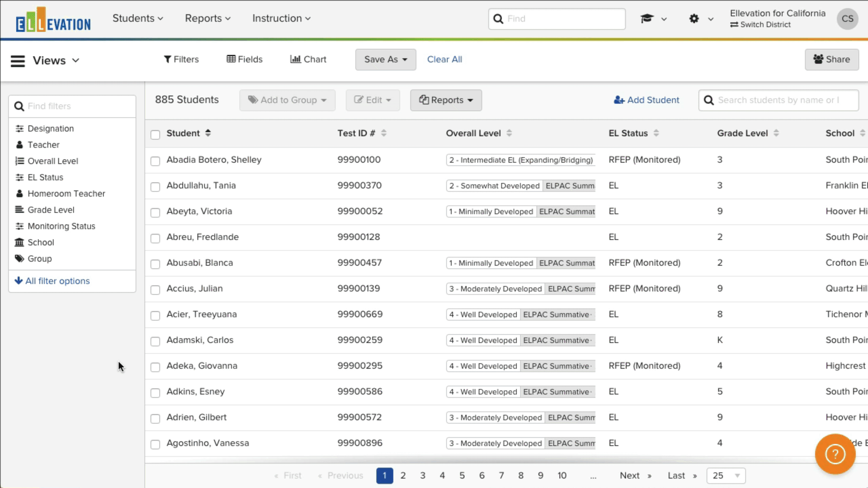Click the Teacher filter person icon
This screenshot has height=488, width=868.
19,145
